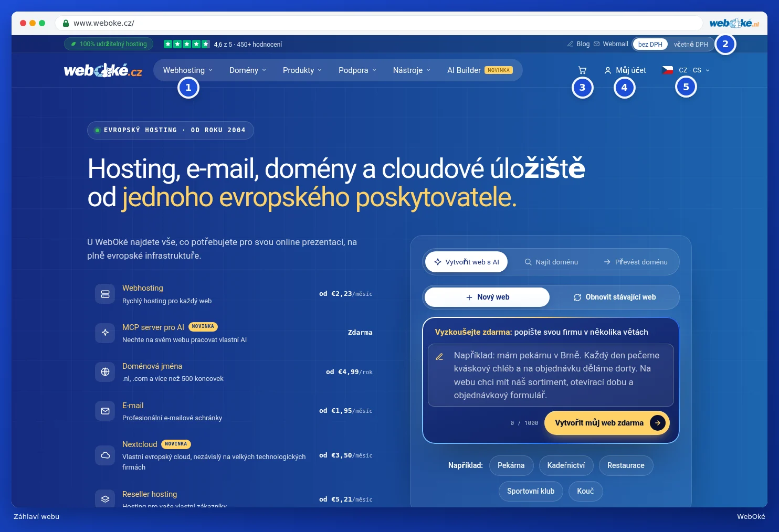This screenshot has width=779, height=532.
Task: Click the MCP server pro AI sparkle icon
Action: [105, 333]
